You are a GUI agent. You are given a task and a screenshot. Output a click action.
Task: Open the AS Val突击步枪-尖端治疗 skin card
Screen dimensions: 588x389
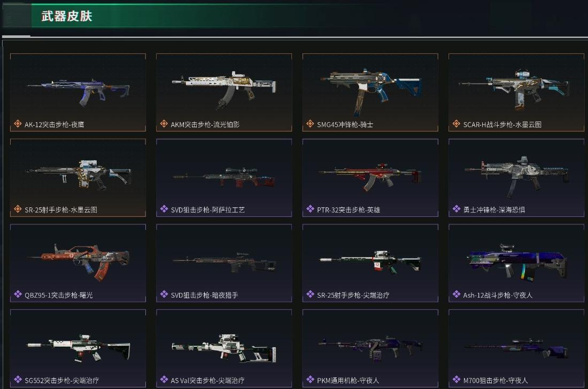pyautogui.click(x=224, y=348)
